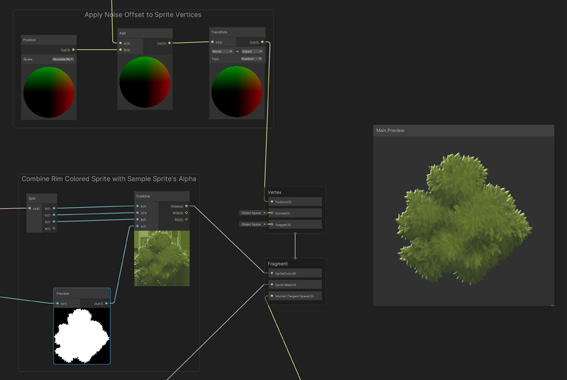Select the Split node title bar
The height and width of the screenshot is (380, 567).
[x=42, y=198]
